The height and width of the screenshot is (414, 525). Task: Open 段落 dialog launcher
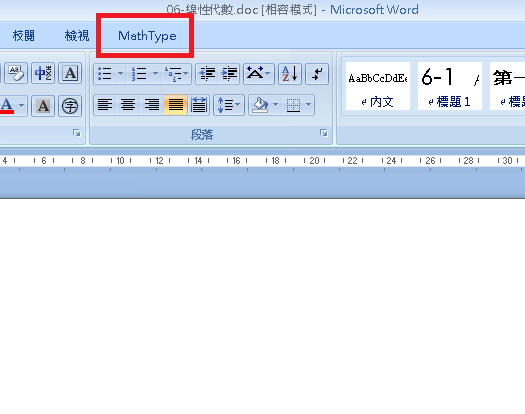323,133
